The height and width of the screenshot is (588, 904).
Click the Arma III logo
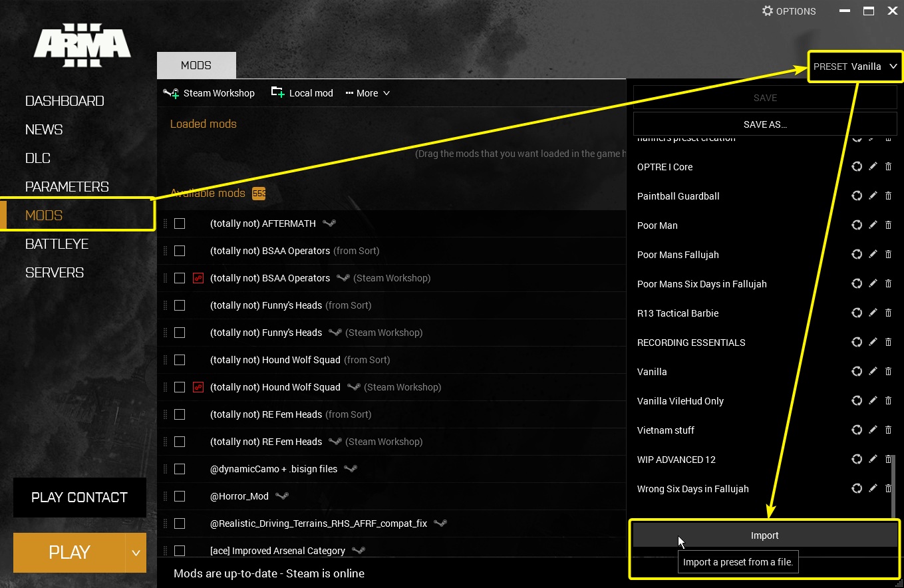pos(82,45)
